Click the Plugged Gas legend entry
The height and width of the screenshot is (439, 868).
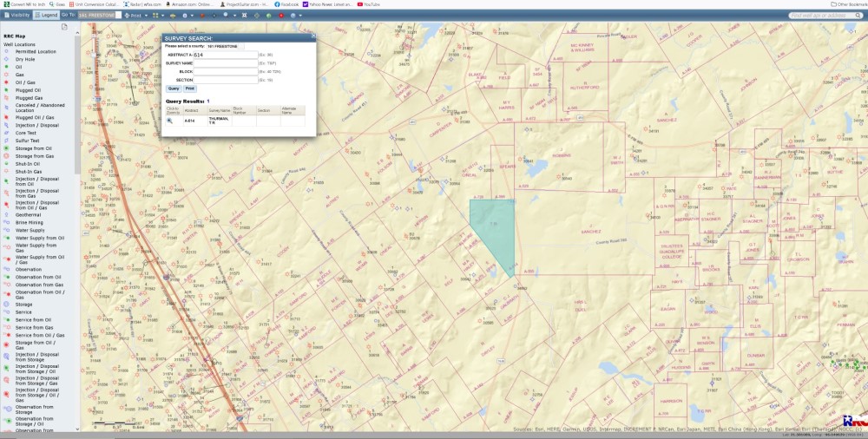tap(23, 97)
